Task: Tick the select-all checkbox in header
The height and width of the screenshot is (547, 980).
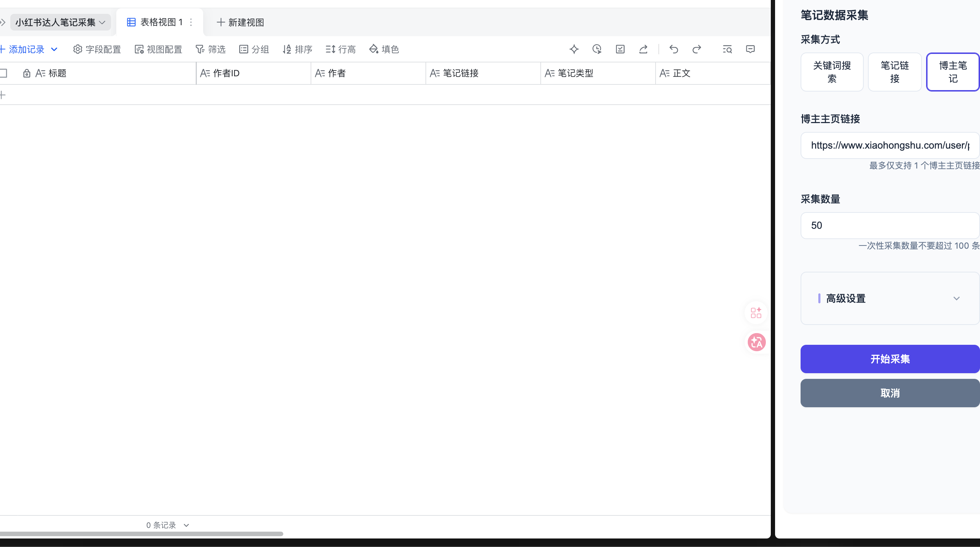Action: coord(4,73)
